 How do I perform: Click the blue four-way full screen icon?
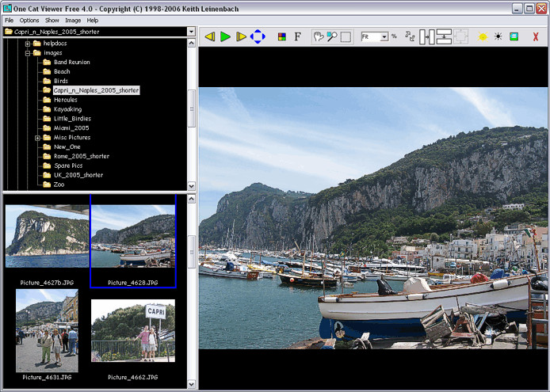[x=258, y=36]
